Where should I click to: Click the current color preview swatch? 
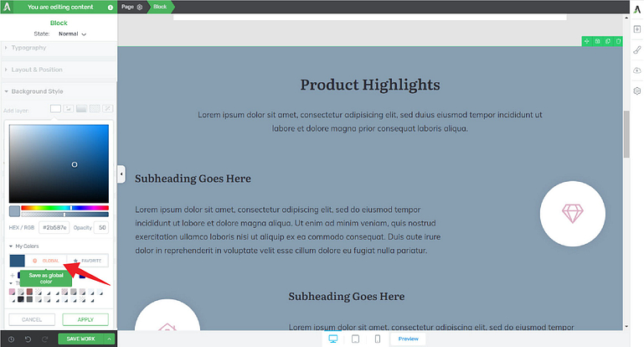pyautogui.click(x=14, y=211)
